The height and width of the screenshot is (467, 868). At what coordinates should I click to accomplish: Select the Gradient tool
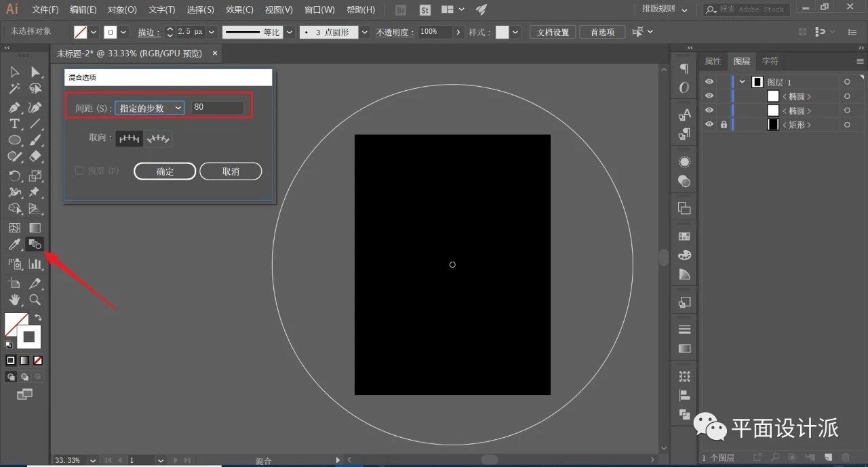(35, 228)
